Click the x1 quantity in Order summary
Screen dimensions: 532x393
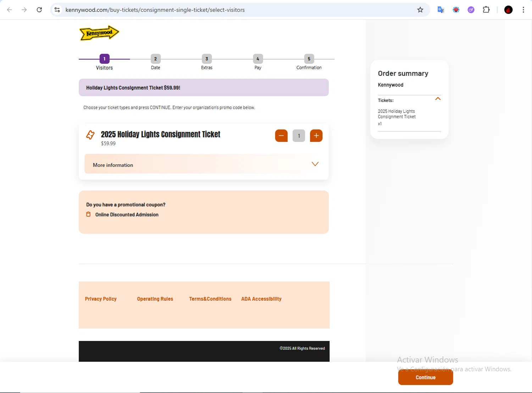tap(380, 124)
